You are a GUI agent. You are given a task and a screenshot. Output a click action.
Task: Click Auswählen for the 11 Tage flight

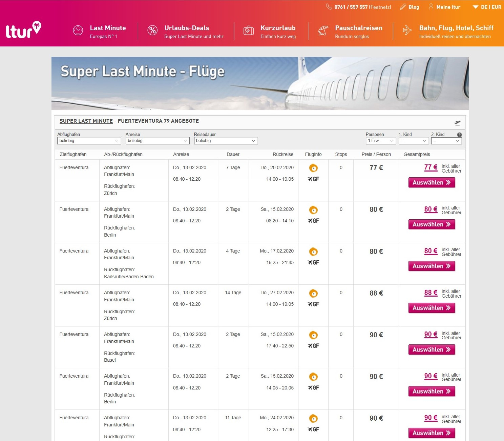[432, 433]
